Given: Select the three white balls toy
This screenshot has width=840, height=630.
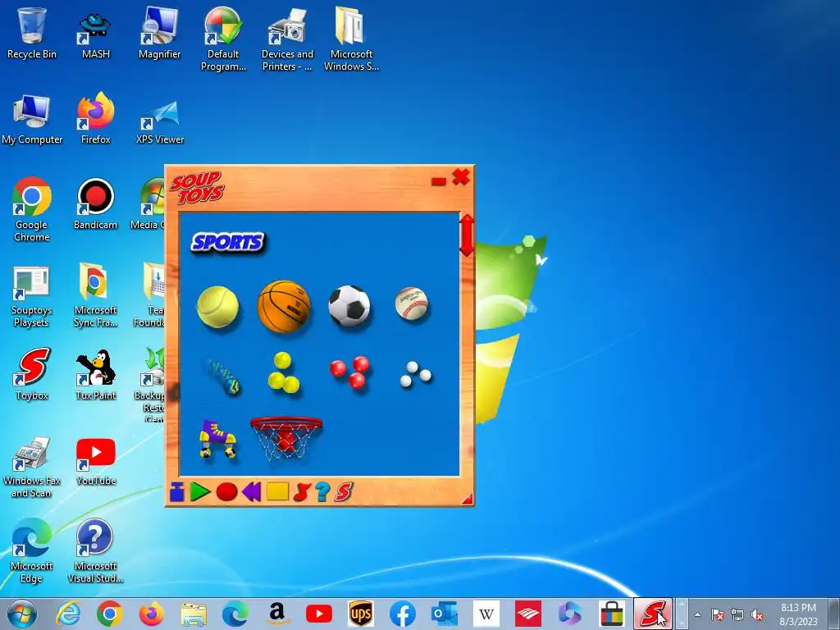Looking at the screenshot, I should (415, 374).
